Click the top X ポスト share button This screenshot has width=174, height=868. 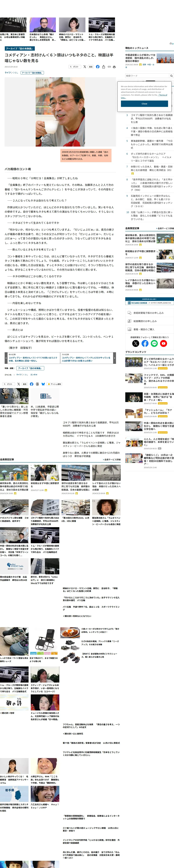(75, 67)
